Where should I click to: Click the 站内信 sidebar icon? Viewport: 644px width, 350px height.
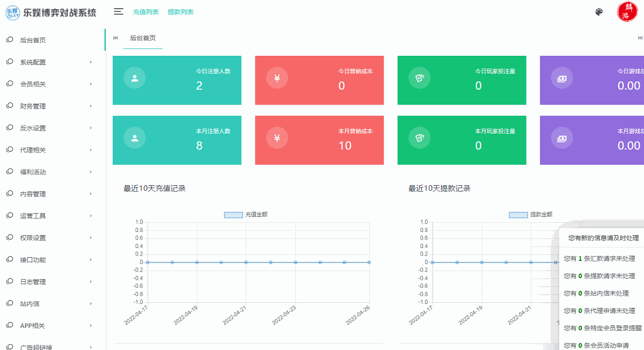tap(9, 303)
